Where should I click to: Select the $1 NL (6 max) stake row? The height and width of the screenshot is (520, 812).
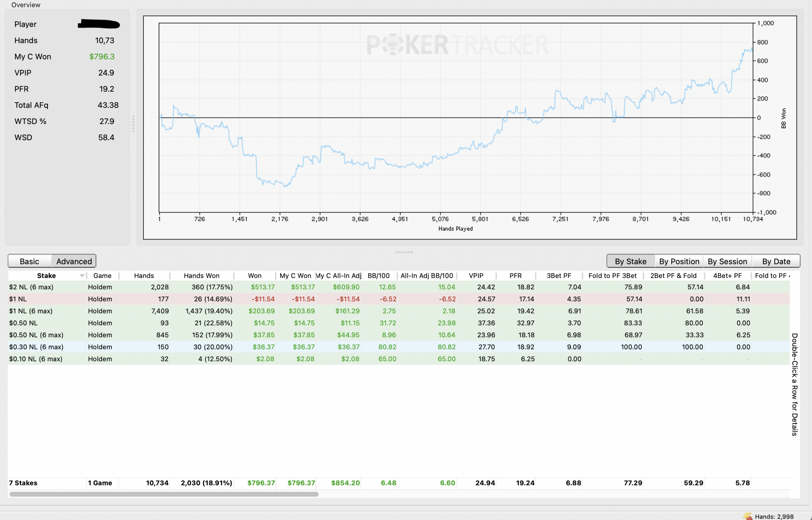399,311
